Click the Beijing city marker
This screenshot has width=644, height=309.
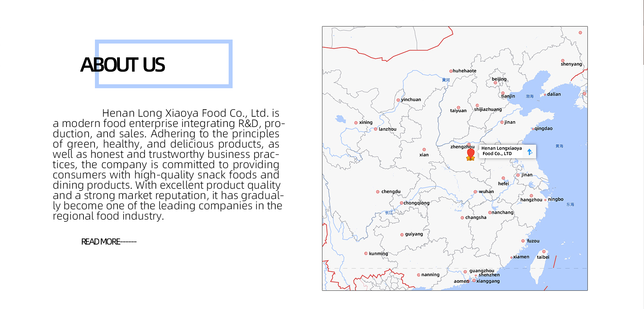pyautogui.click(x=495, y=83)
